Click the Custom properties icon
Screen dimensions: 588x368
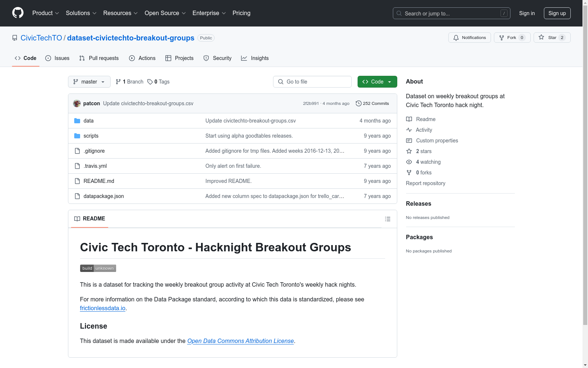click(409, 141)
